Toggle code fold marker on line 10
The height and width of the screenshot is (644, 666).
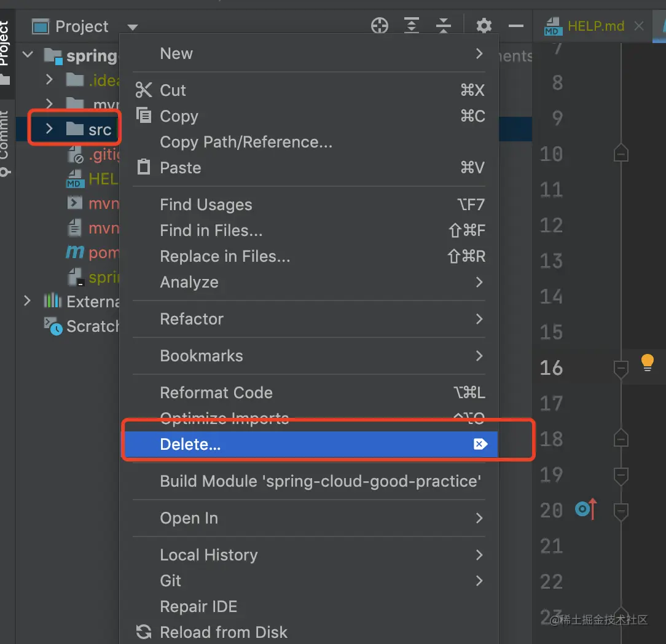pos(621,154)
